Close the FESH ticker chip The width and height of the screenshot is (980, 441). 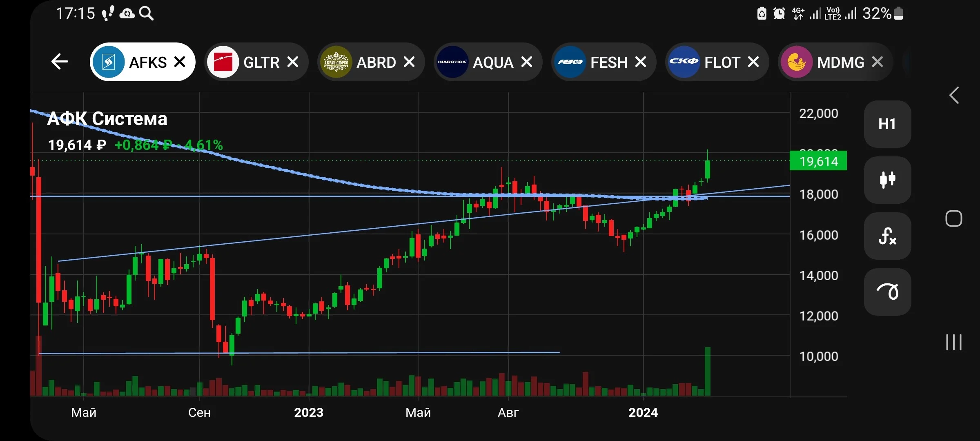pos(641,62)
